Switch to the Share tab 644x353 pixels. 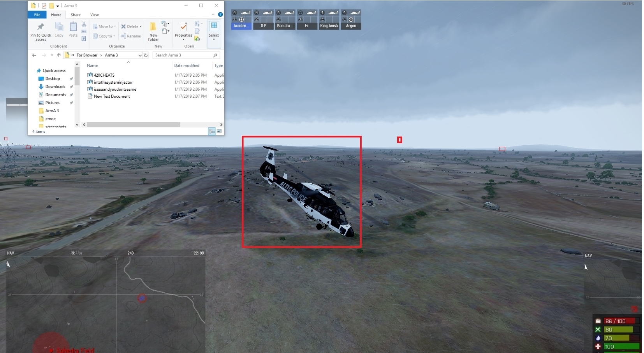76,15
